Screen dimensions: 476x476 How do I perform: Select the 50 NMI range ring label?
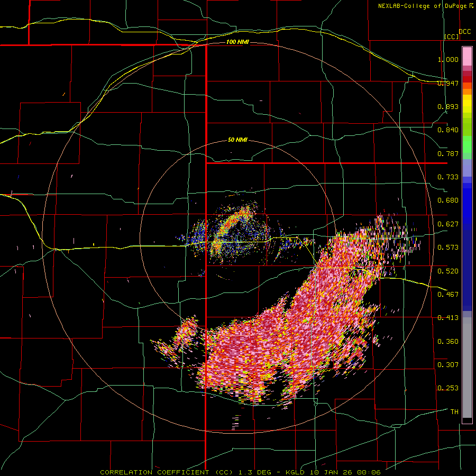(237, 140)
